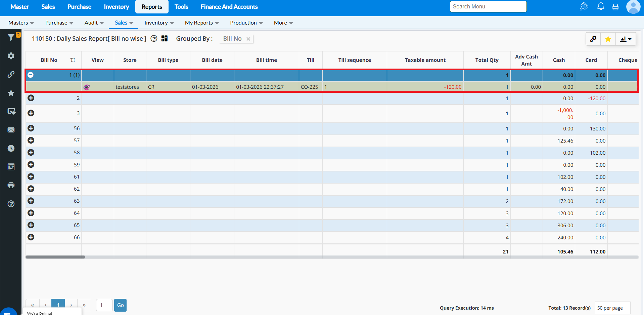Image resolution: width=644 pixels, height=315 pixels.
Task: Click the help question mark beside report title
Action: [x=154, y=39]
